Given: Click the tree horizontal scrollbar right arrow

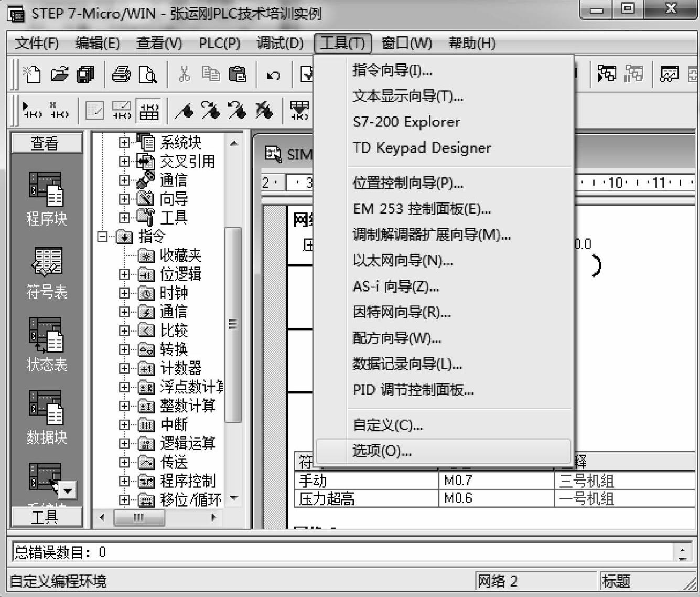Looking at the screenshot, I should [x=213, y=517].
